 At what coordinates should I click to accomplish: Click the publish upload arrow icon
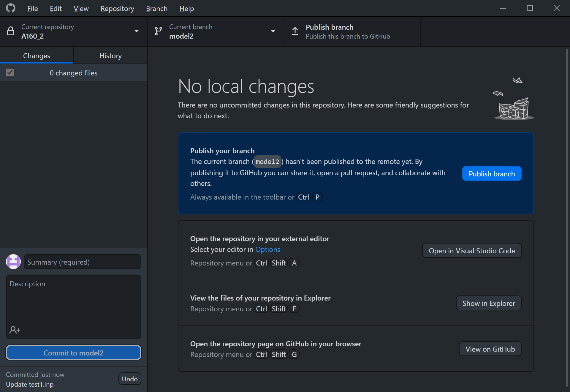295,31
